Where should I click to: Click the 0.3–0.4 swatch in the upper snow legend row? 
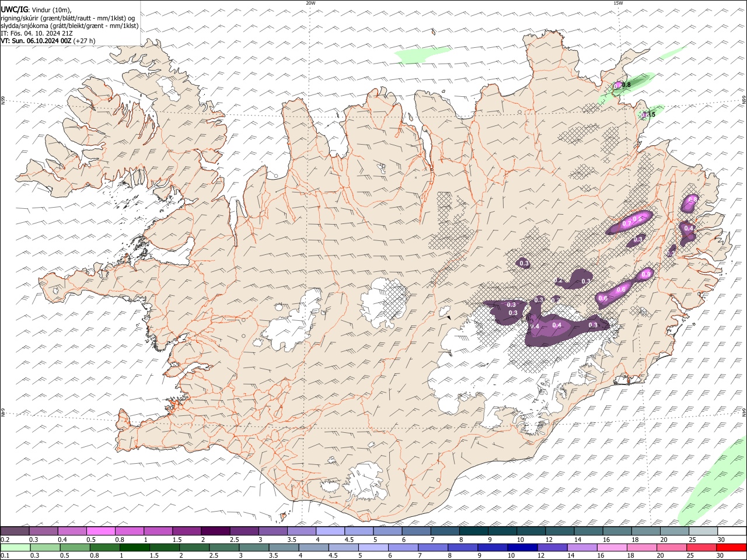(x=44, y=531)
